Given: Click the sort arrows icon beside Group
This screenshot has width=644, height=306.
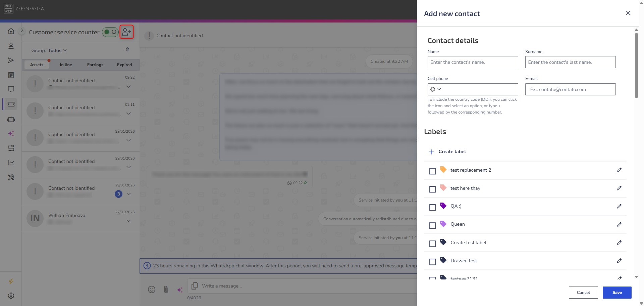Looking at the screenshot, I should click(x=127, y=49).
